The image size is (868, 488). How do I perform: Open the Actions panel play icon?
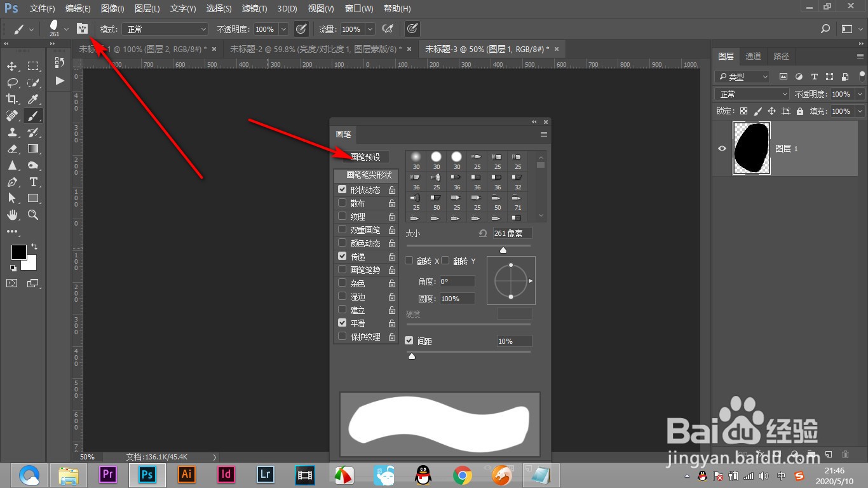tap(60, 81)
